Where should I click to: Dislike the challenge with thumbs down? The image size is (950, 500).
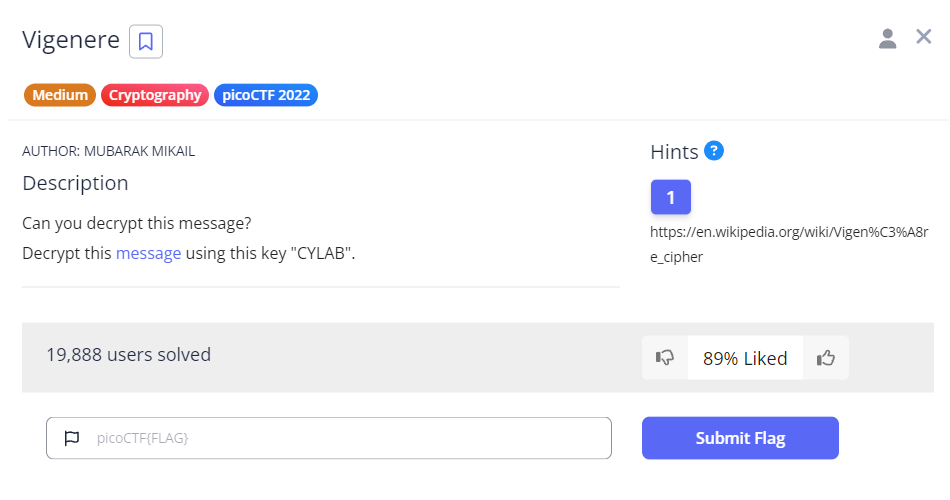(x=665, y=358)
